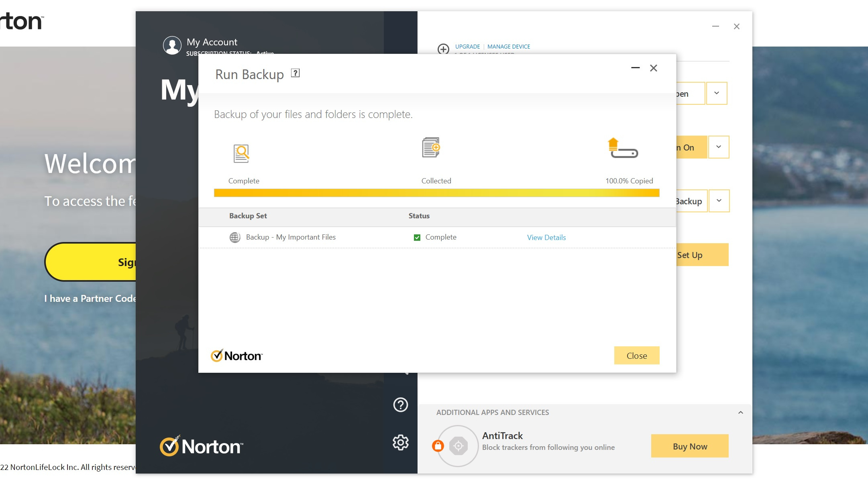
Task: Click the Complete scan document icon
Action: tap(241, 153)
